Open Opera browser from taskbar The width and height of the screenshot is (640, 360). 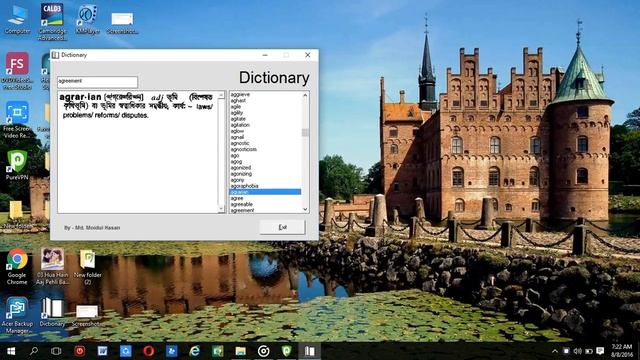(x=149, y=351)
